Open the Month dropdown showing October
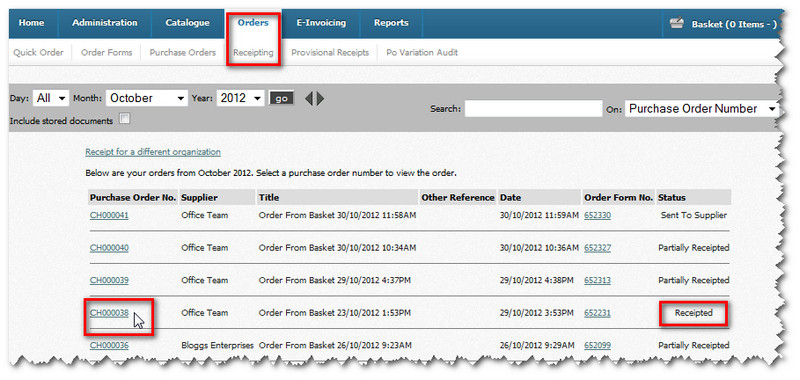Image resolution: width=800 pixels, height=380 pixels. (x=147, y=98)
